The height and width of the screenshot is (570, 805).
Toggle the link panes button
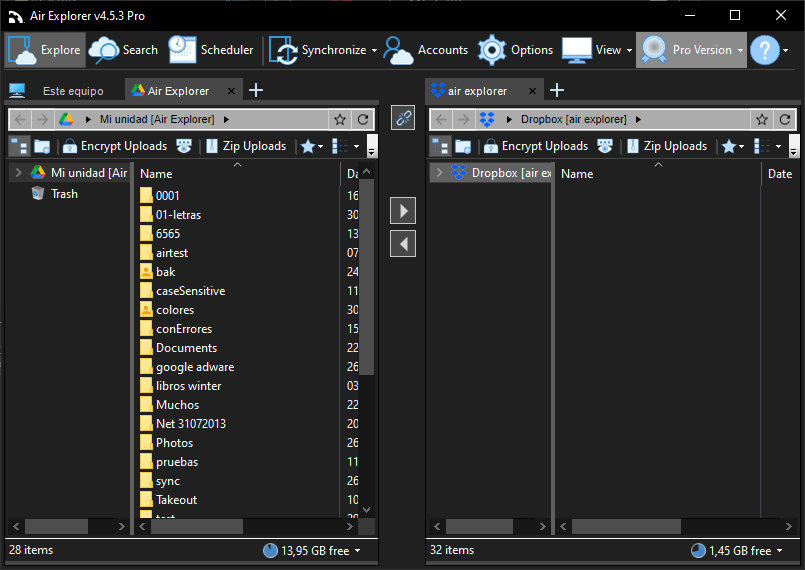coord(403,118)
